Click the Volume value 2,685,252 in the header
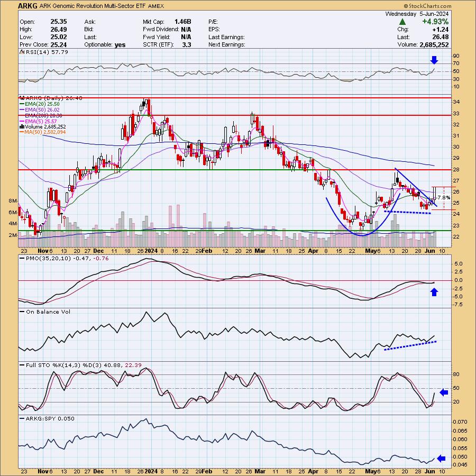476x476 pixels. [434, 44]
